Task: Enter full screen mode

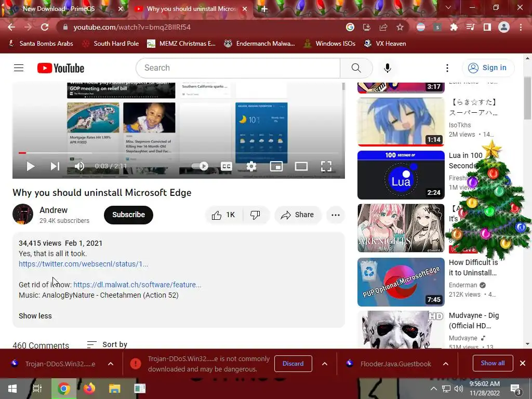Action: pyautogui.click(x=326, y=166)
